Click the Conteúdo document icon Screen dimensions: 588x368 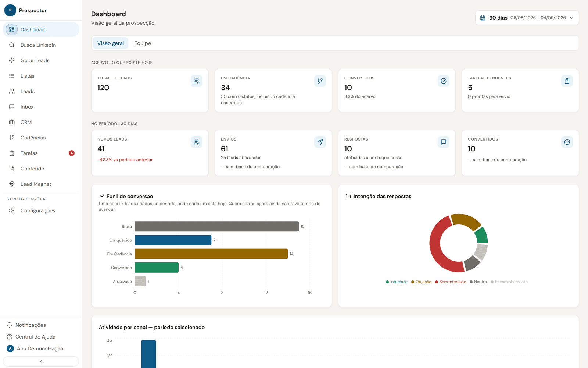12,169
